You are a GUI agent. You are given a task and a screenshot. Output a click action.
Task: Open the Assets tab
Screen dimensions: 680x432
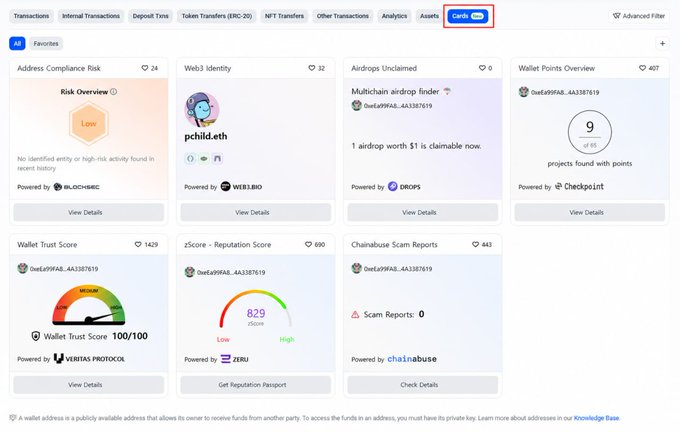coord(429,16)
